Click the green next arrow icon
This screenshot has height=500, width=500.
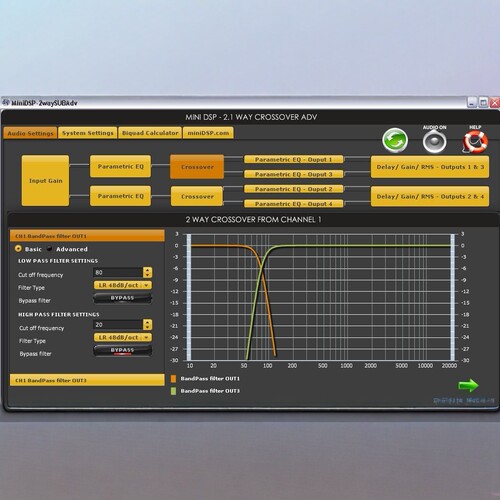coord(468,385)
